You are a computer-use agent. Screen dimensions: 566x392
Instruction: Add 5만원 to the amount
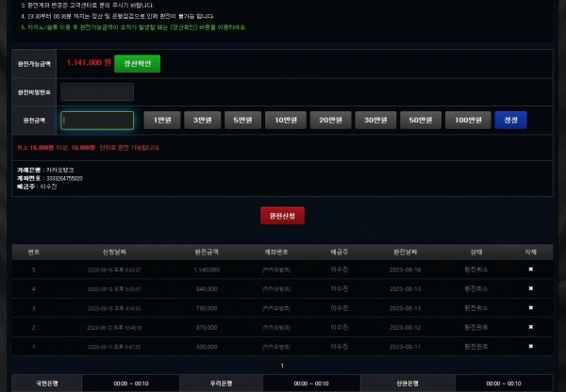click(x=243, y=120)
